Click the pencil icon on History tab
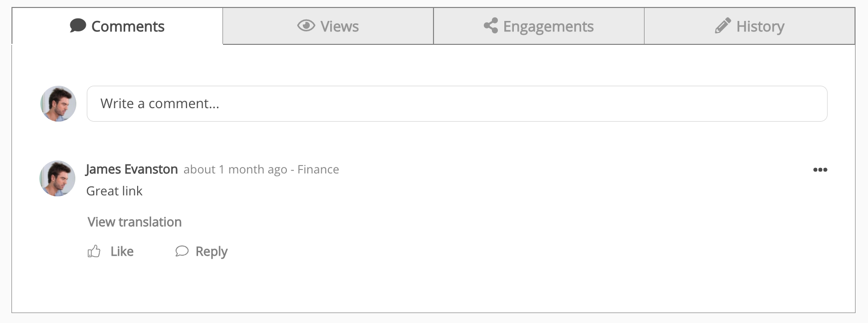 [722, 25]
